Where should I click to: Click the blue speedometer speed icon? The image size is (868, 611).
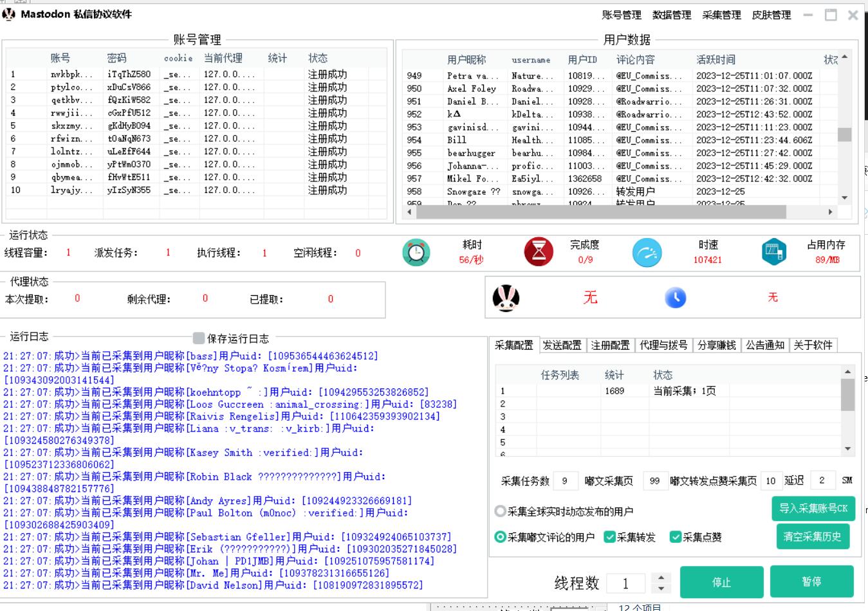click(x=647, y=252)
